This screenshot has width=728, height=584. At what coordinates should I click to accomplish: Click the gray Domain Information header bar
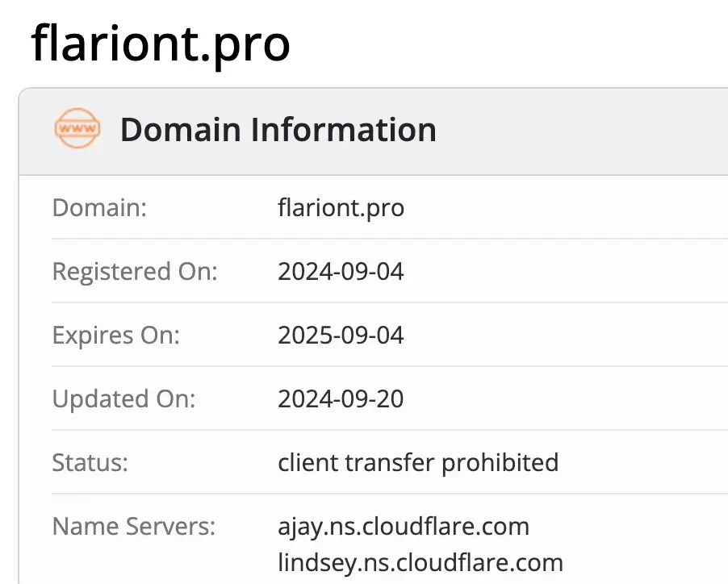[374, 131]
